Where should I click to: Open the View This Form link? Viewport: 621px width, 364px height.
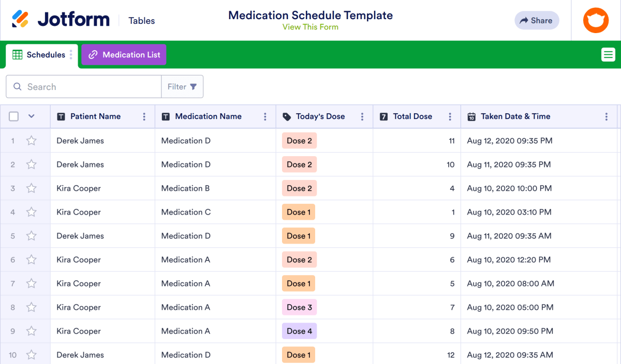(x=310, y=27)
